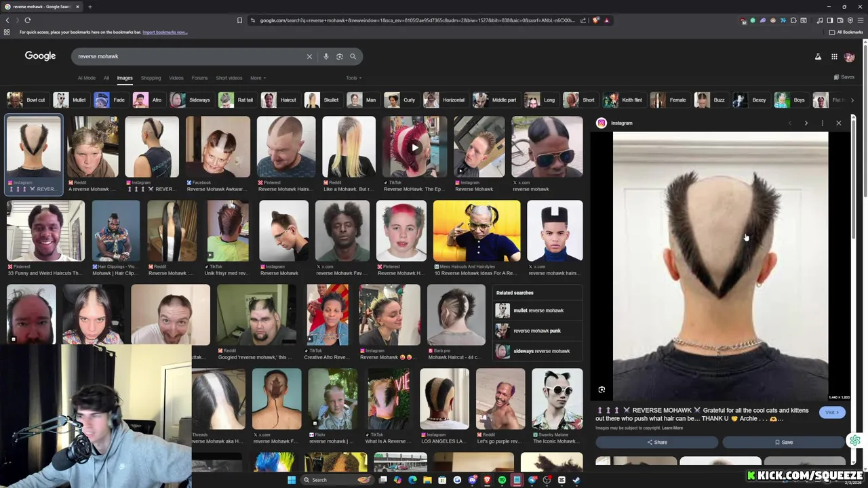Switch to the Forums tab
The height and width of the screenshot is (488, 868).
[199, 78]
